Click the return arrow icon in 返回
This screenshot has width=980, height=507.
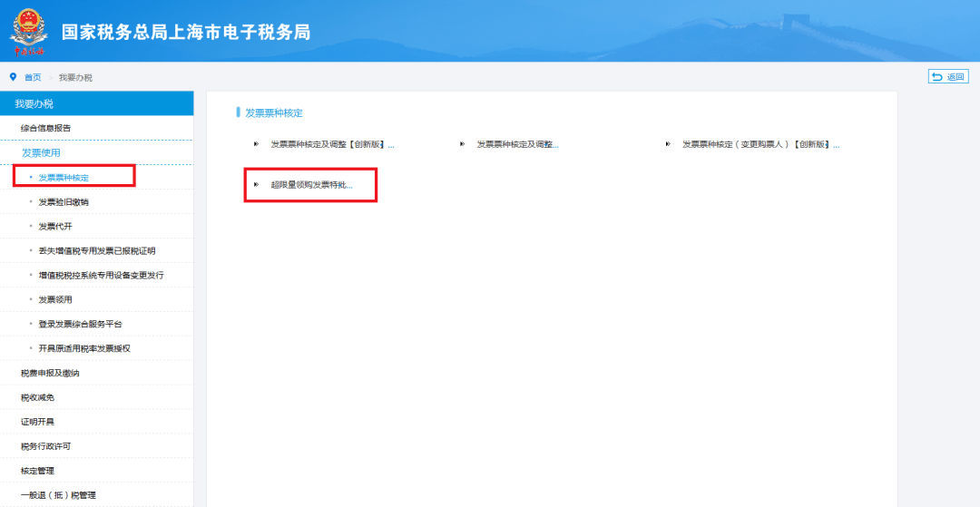[936, 77]
